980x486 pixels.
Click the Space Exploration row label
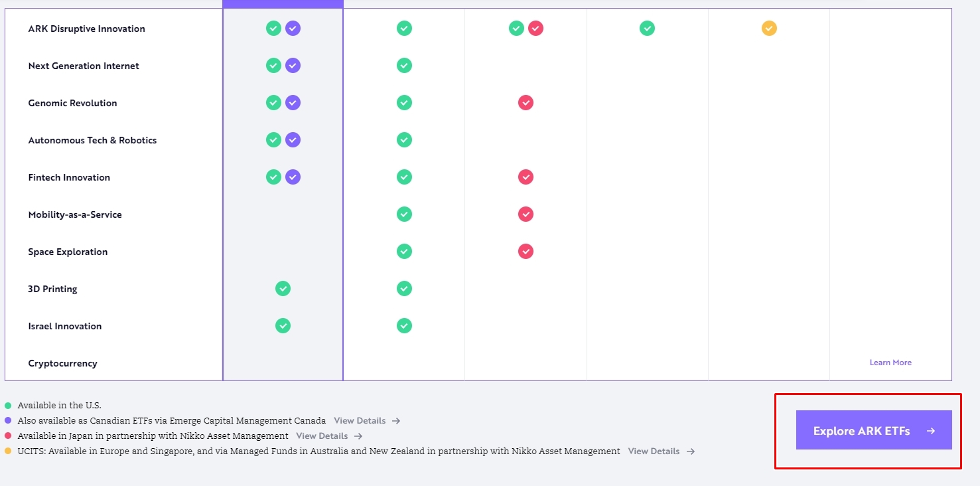[68, 252]
